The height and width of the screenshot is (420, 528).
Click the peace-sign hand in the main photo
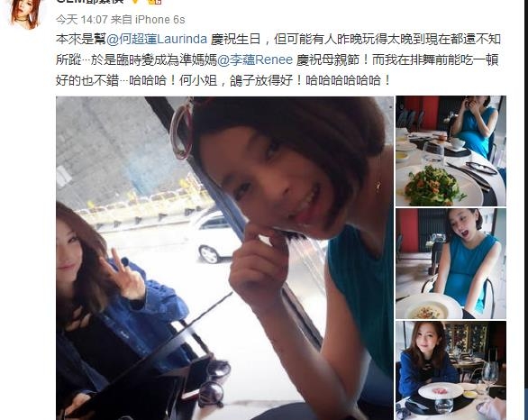[x=123, y=275]
